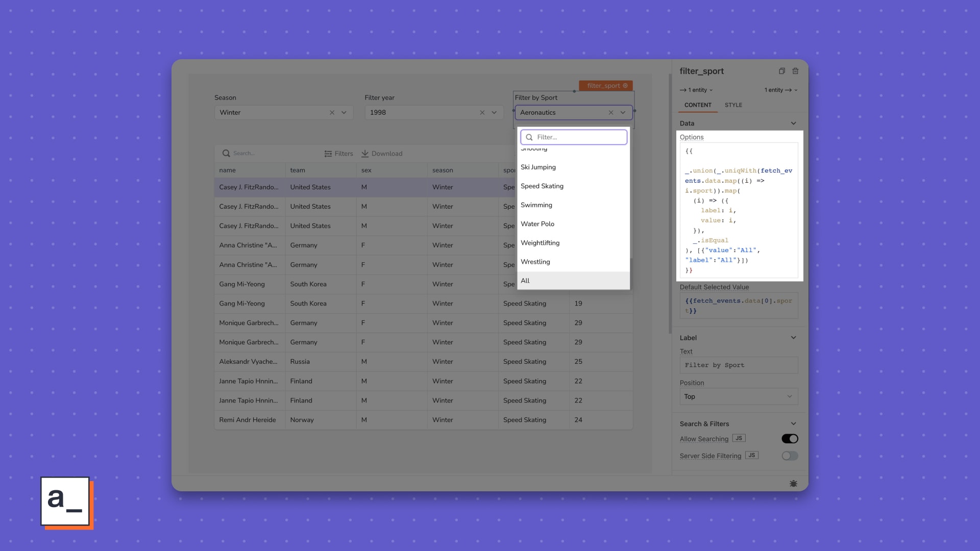Switch to the STYLE tab
The image size is (980, 551).
click(733, 105)
